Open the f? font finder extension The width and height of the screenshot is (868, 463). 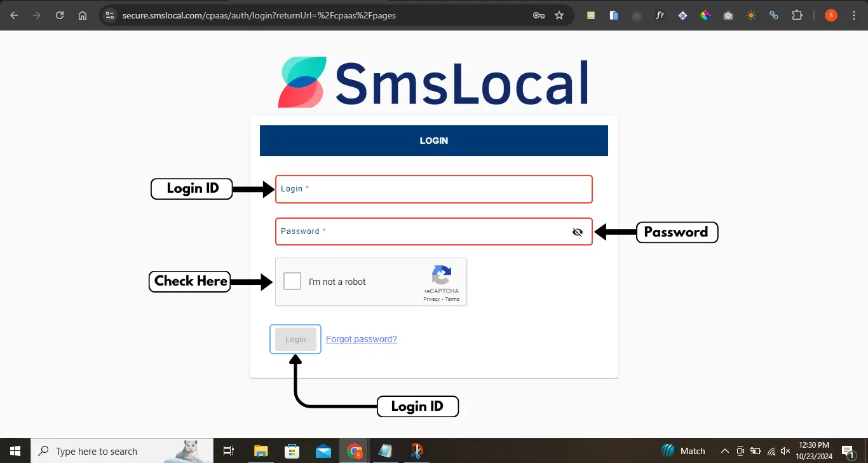pos(660,15)
